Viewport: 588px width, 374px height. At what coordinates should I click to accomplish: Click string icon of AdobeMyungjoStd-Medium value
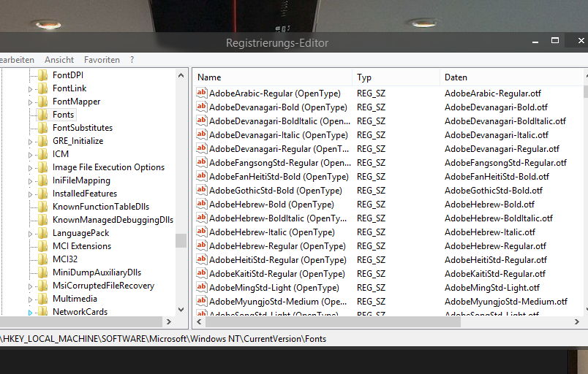[202, 301]
